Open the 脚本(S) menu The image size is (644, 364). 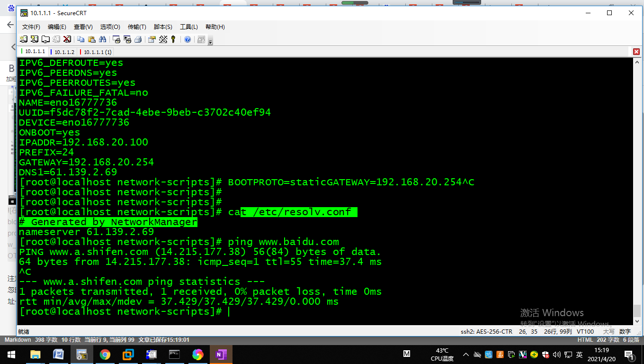pyautogui.click(x=163, y=27)
